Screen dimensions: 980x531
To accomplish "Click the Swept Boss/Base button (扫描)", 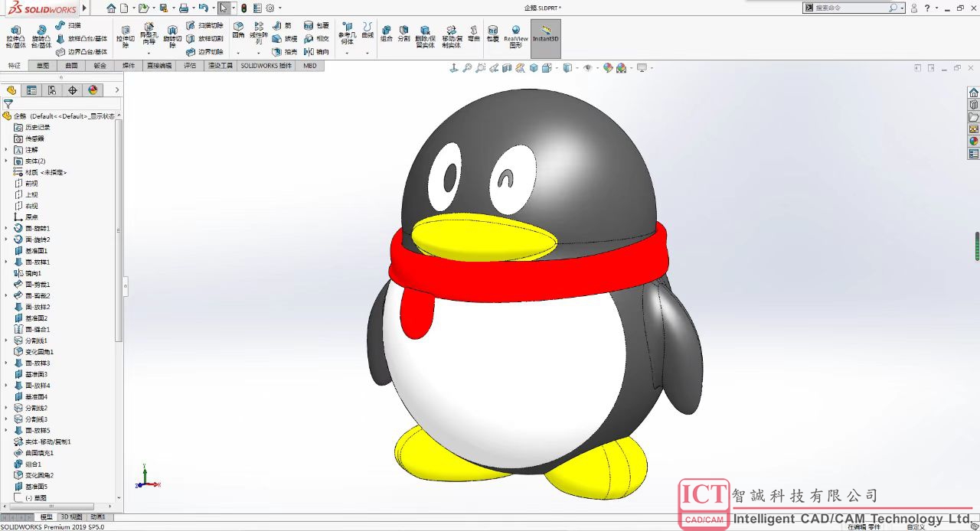I will point(68,25).
